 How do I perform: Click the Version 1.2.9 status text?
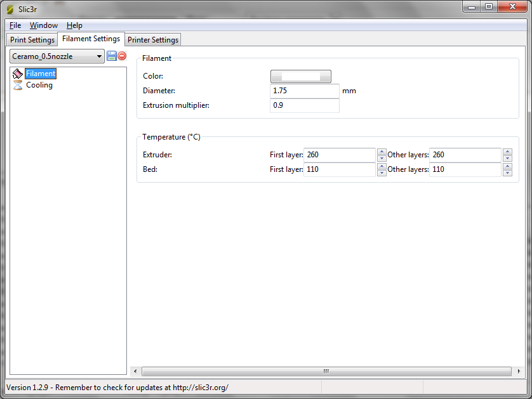pyautogui.click(x=117, y=388)
